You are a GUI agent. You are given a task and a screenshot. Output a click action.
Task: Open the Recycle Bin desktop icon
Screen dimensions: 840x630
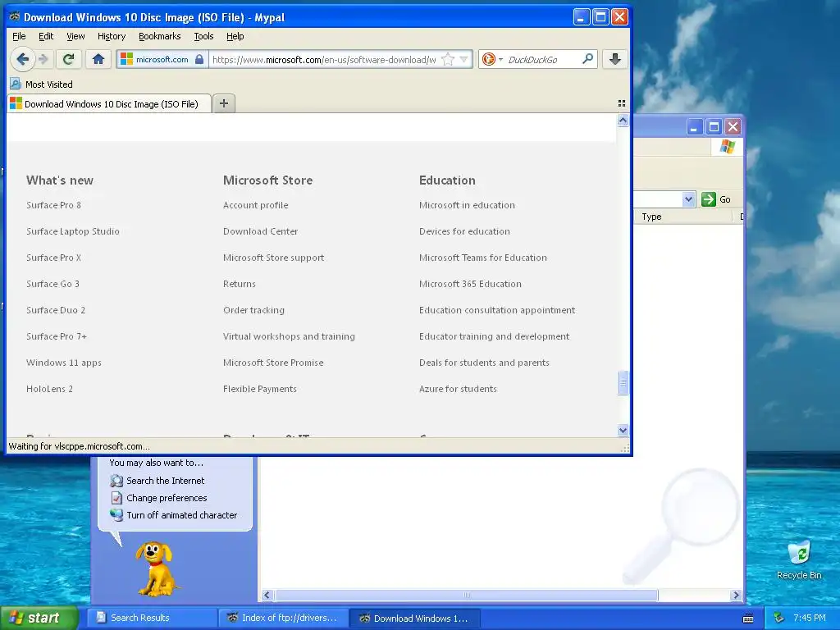pyautogui.click(x=799, y=560)
